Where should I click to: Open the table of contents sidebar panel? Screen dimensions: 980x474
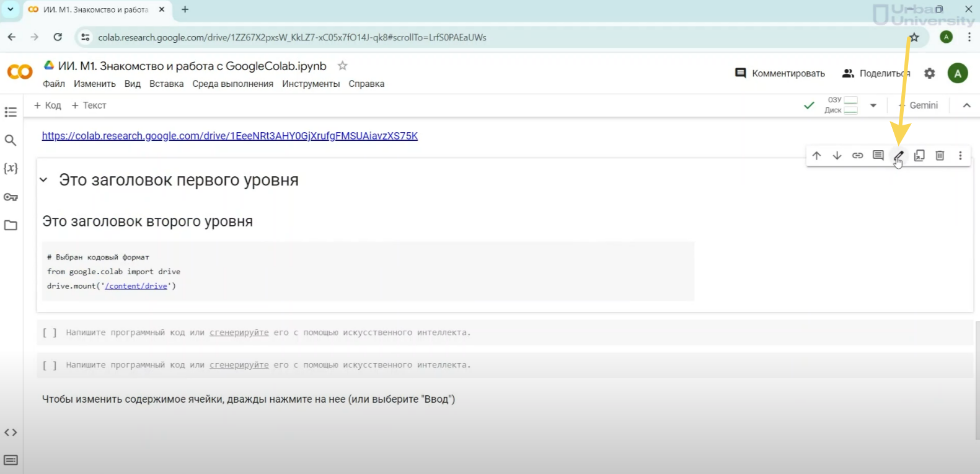11,112
